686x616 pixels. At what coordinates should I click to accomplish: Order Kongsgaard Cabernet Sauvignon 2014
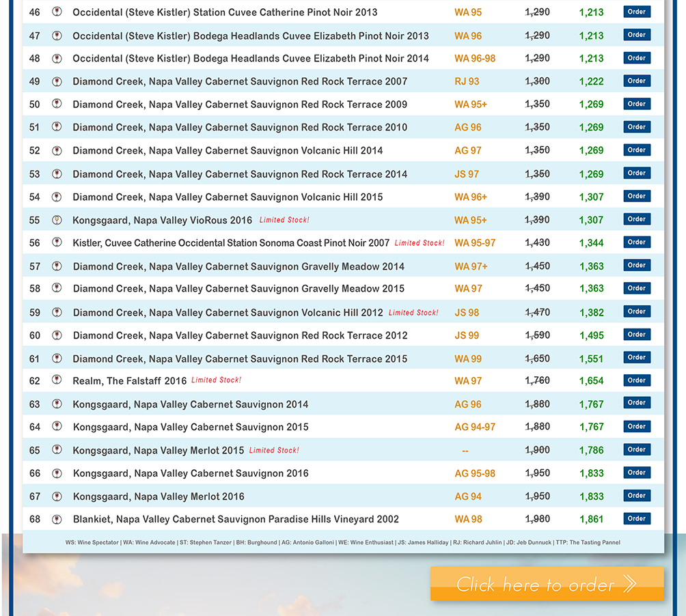point(637,403)
